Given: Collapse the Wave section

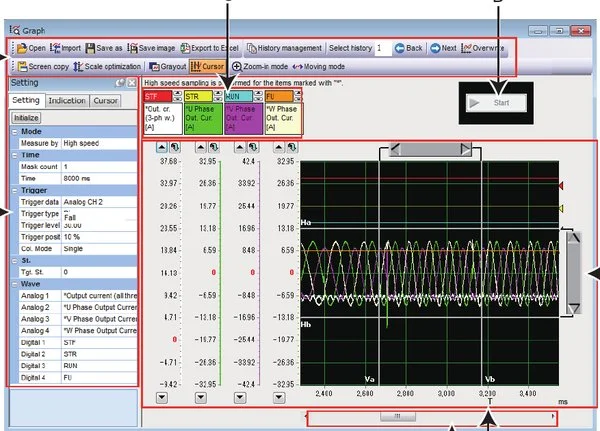Looking at the screenshot, I should 15,284.
